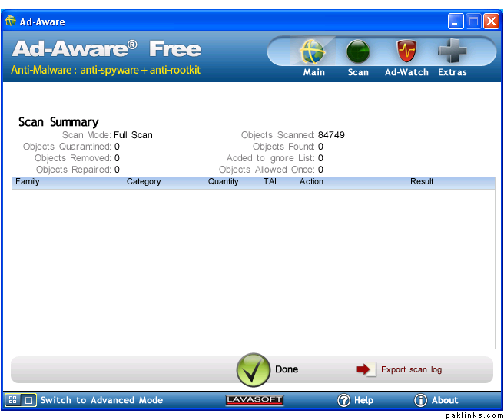Toggle the simple/advanced mode switch icon
This screenshot has height=420, width=504.
pos(21,400)
